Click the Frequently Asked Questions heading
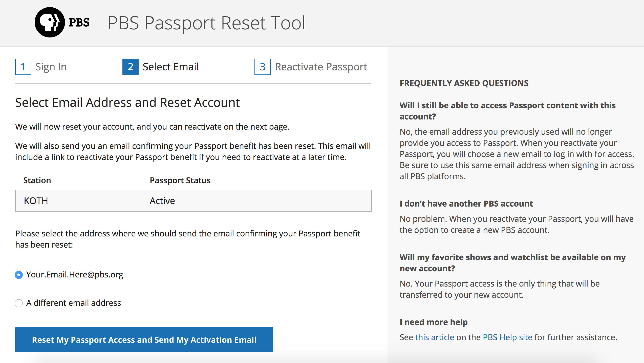Image resolution: width=644 pixels, height=363 pixels. pos(464,83)
